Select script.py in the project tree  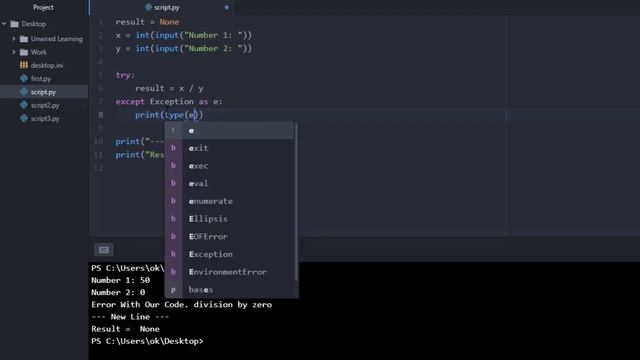point(44,92)
